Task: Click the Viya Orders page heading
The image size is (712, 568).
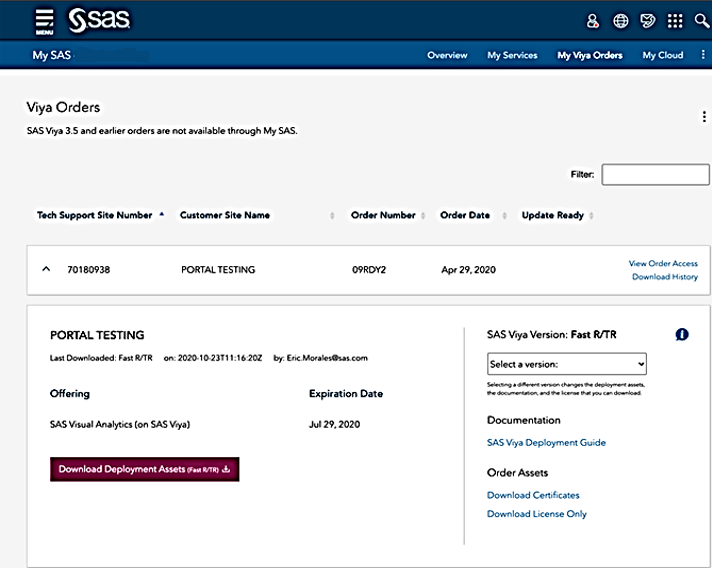Action: pos(63,107)
